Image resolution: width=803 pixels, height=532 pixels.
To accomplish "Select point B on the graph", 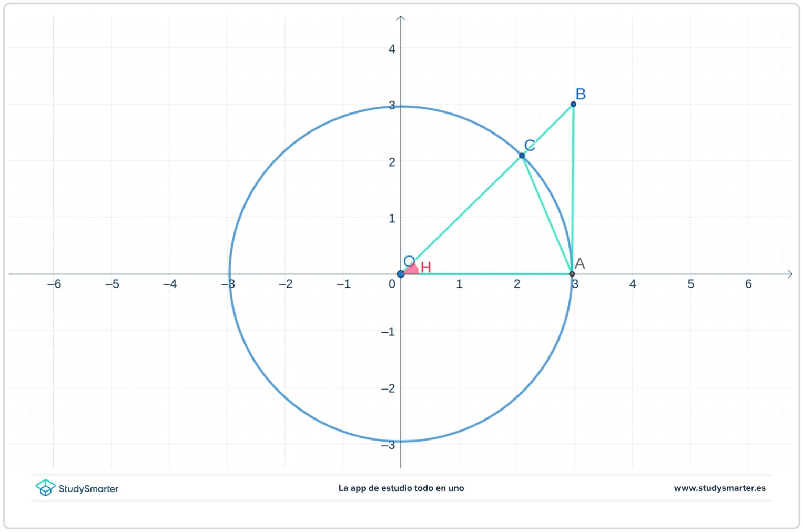I will click(x=573, y=104).
